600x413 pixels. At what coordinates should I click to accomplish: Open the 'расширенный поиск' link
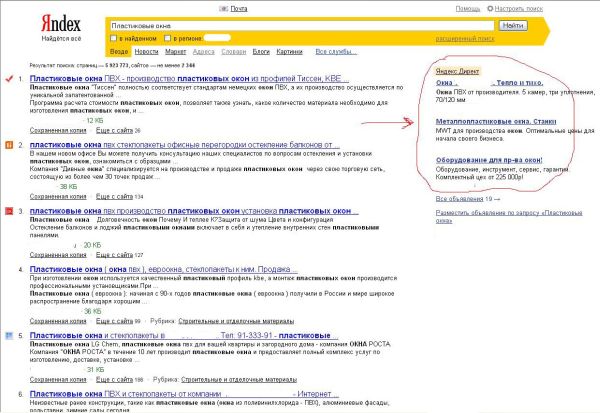[x=465, y=39]
